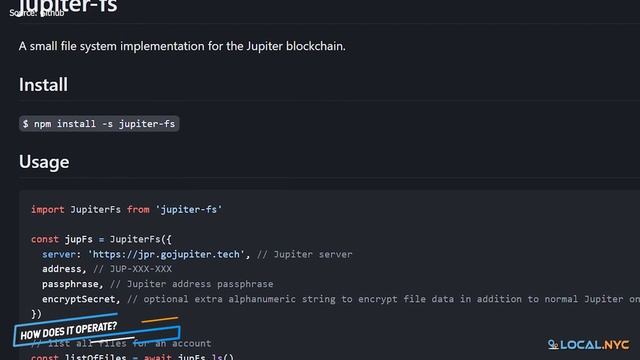The image size is (640, 360).
Task: Click the 'Usage' section heading
Action: click(x=44, y=162)
